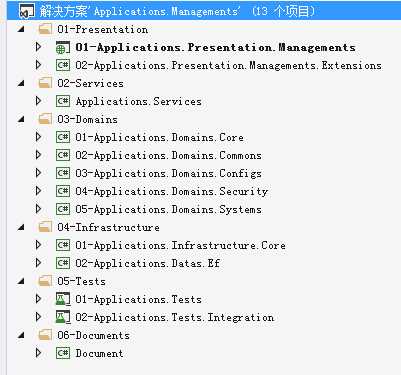Select 02-Applications.Datas.Ef project name
401x375 pixels.
[x=147, y=263]
